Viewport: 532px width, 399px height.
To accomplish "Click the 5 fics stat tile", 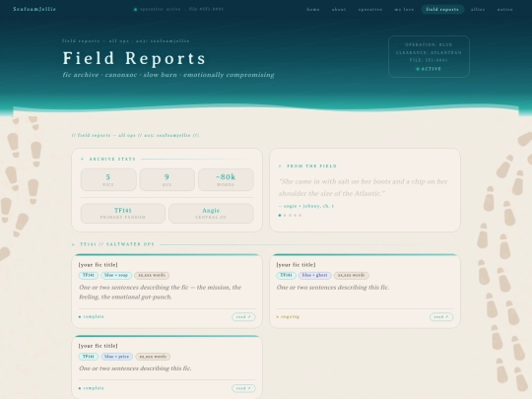I will click(x=108, y=180).
